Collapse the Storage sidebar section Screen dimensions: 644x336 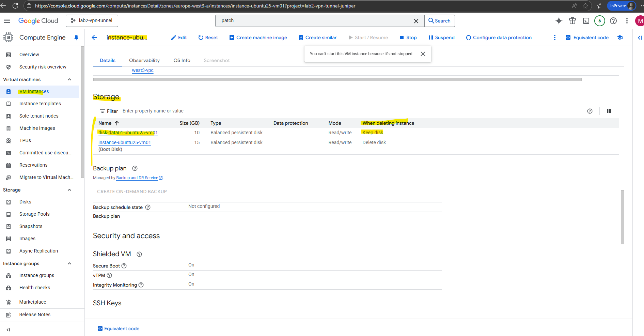pos(69,190)
